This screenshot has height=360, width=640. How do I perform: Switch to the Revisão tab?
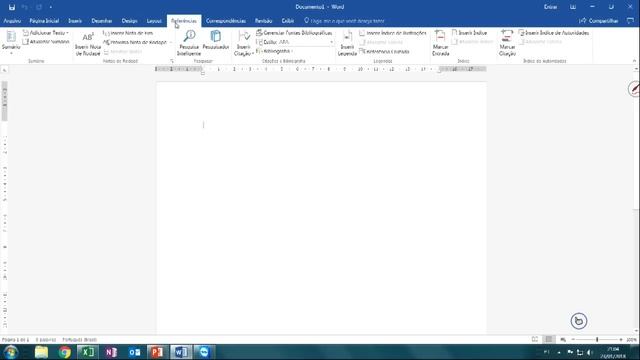coord(264,21)
